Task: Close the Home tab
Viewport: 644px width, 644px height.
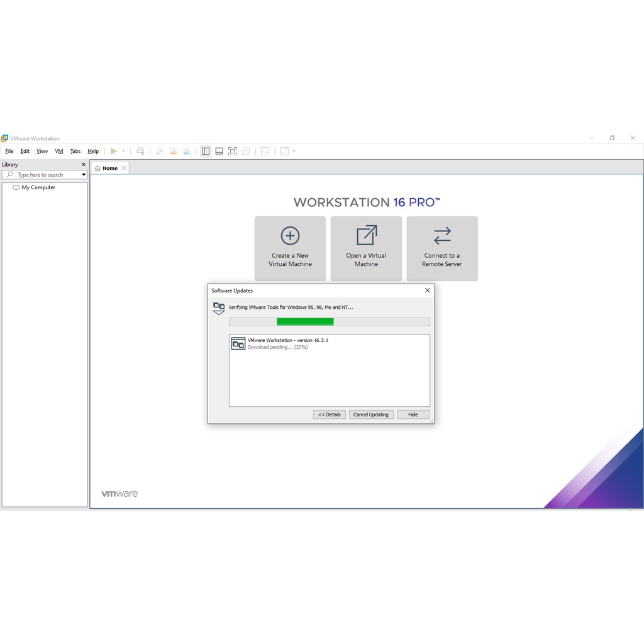Action: pos(124,168)
